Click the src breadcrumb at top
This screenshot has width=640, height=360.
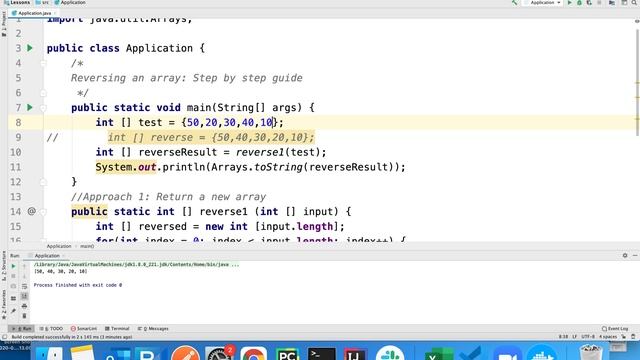tap(42, 2)
